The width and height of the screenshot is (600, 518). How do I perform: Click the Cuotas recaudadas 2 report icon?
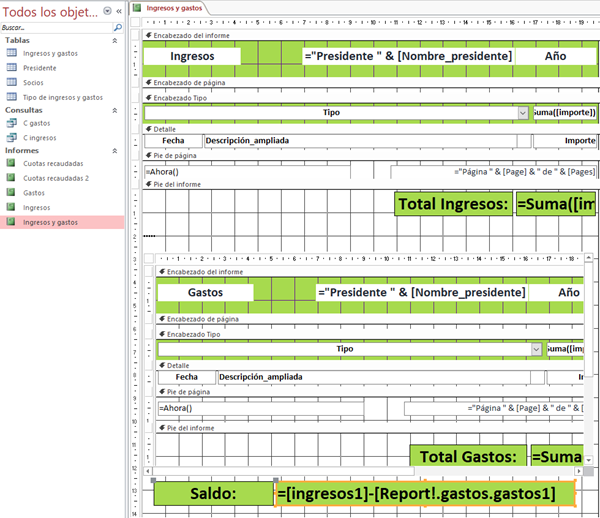[x=11, y=178]
